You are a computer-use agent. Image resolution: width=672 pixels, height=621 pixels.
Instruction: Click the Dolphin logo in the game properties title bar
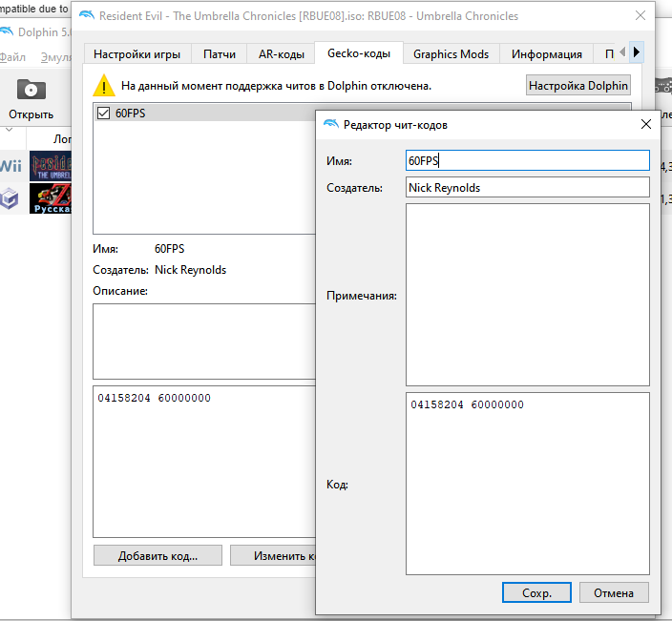(x=87, y=15)
